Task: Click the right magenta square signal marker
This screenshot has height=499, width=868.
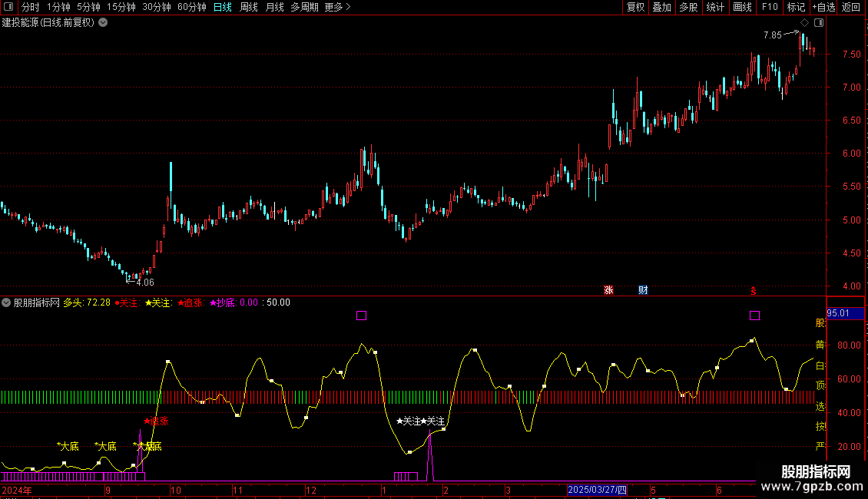Action: click(x=754, y=315)
